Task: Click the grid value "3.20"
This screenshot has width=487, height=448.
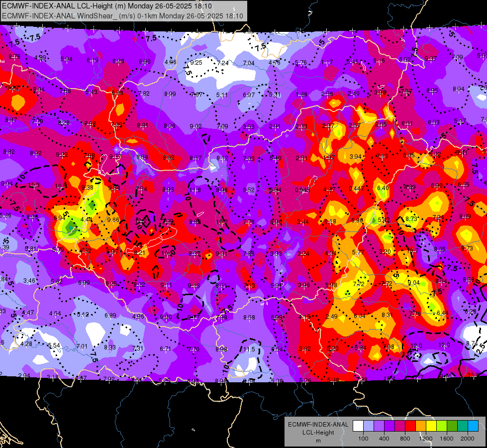Action: [385, 251]
